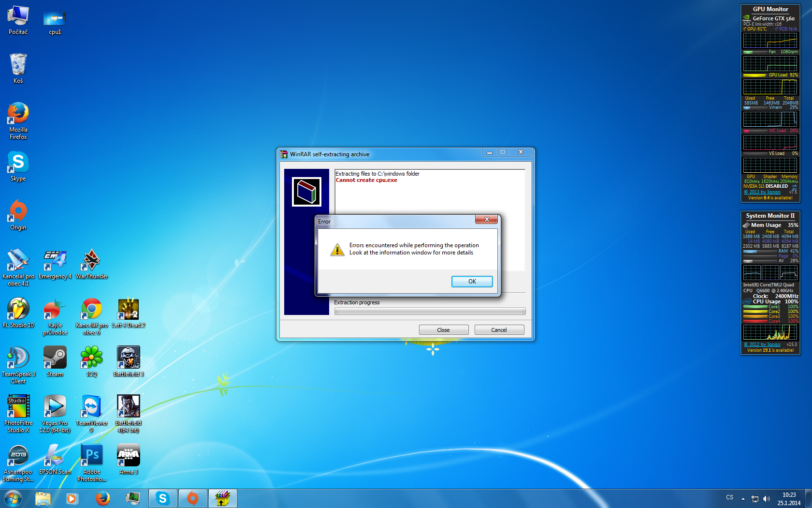Click the Mem Usage 35% label
The image size is (812, 508).
coord(775,225)
